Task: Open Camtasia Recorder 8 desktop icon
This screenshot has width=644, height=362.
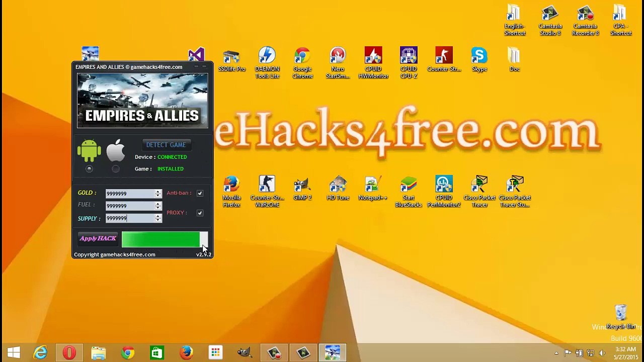Action: (585, 20)
